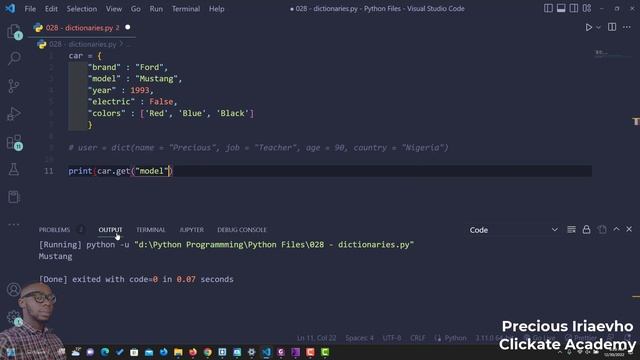Viewport: 640px width, 360px height.
Task: Open the Source Control view
Action: click(13, 86)
